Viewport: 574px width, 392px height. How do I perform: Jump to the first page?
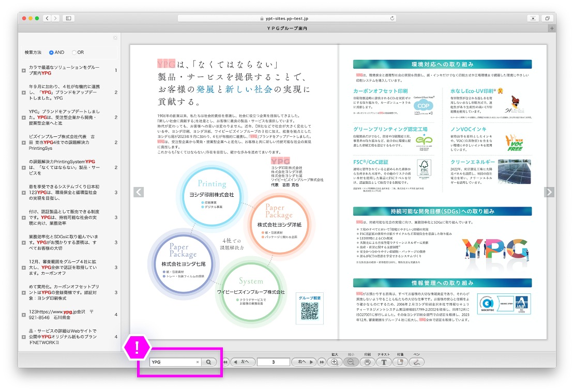pyautogui.click(x=226, y=362)
